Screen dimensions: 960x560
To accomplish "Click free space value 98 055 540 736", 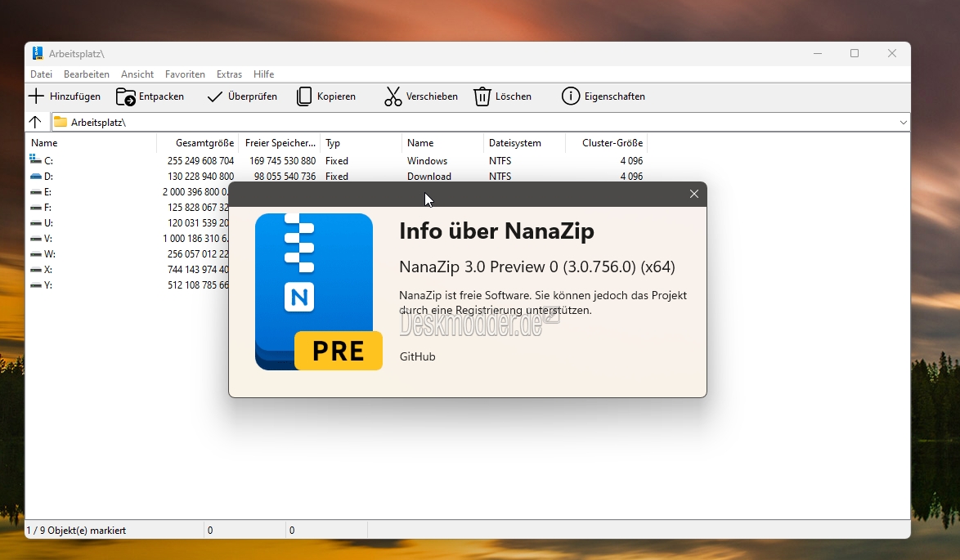I will click(x=285, y=177).
